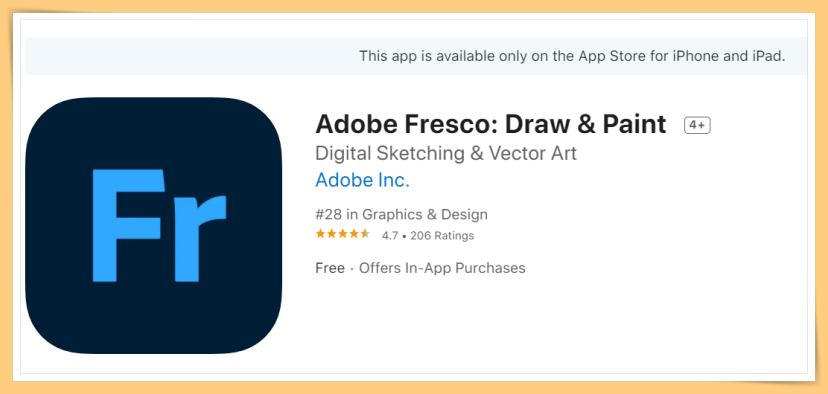
Task: Click the 206 Ratings count
Action: [x=442, y=236]
